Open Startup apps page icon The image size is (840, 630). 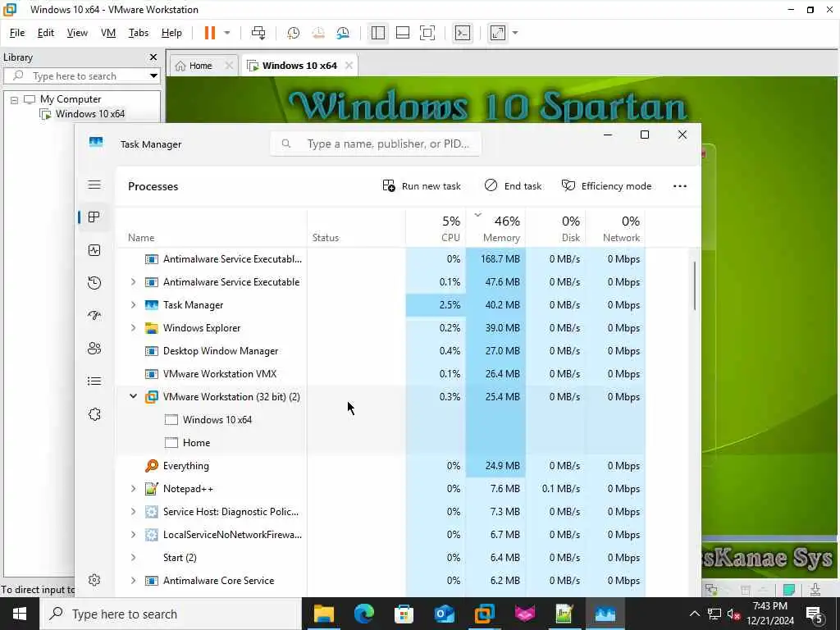coord(94,316)
